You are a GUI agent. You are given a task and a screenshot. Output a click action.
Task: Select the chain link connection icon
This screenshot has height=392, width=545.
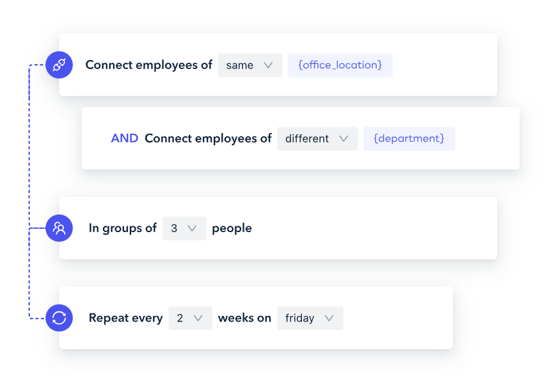tap(59, 65)
